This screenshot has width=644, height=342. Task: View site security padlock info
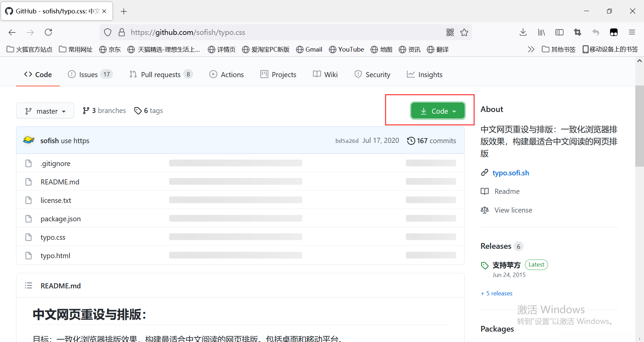122,32
